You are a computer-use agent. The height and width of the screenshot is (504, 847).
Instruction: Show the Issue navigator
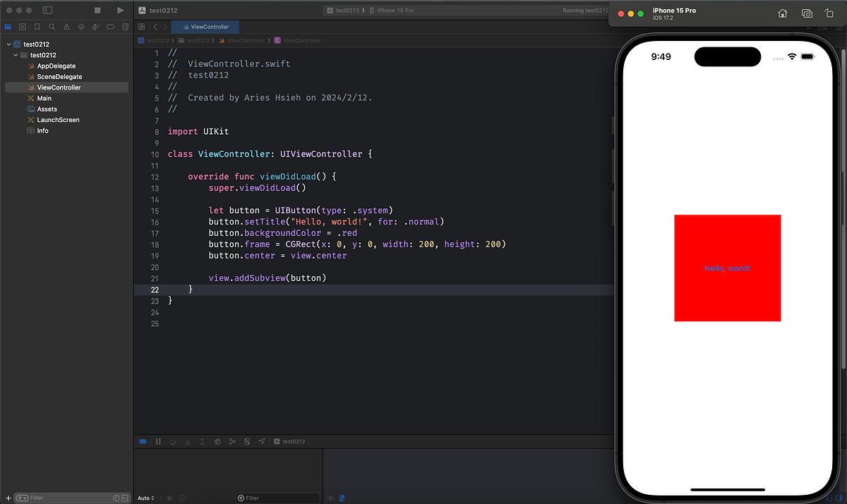tap(66, 27)
